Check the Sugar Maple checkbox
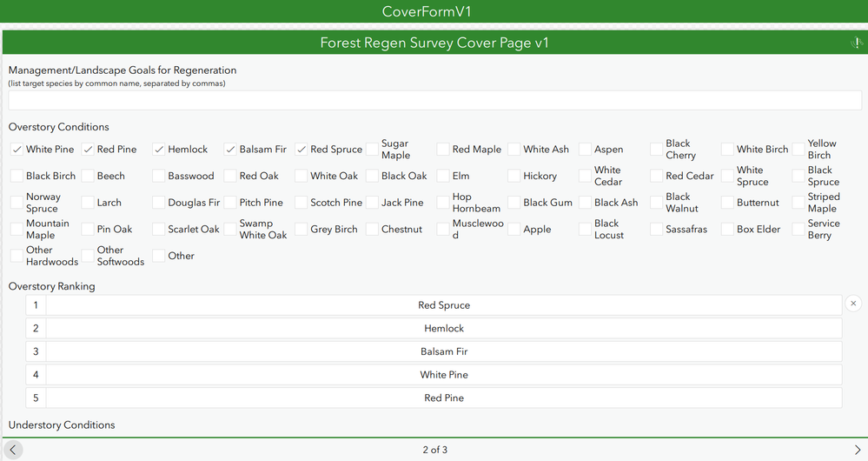The width and height of the screenshot is (868, 461). 373,150
